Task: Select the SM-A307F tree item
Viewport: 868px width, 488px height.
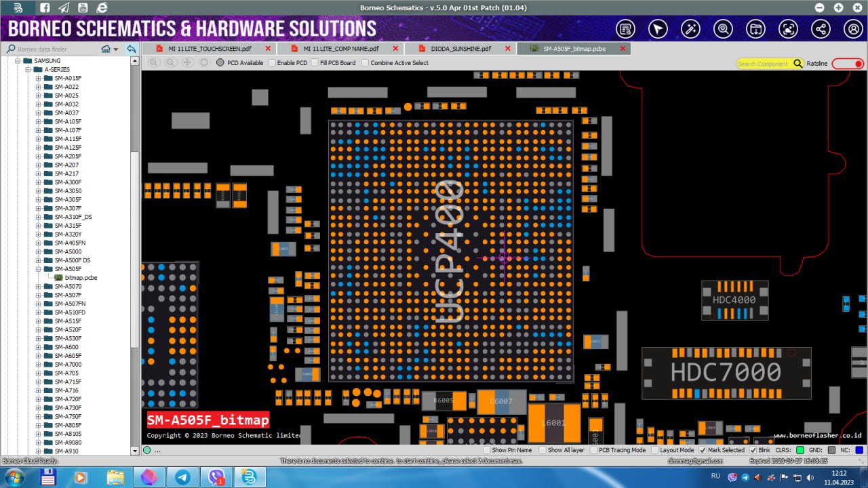Action: click(x=68, y=208)
